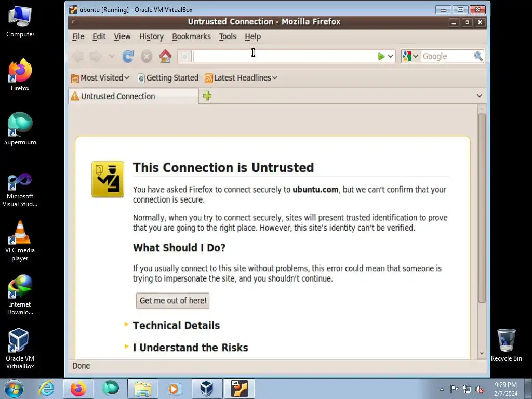Click the Action Center flag tray icon

(x=454, y=389)
